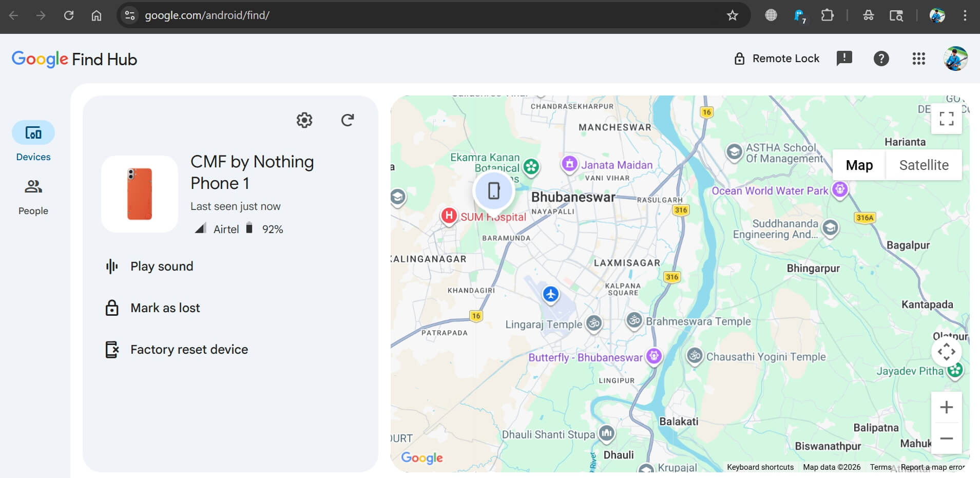Click Dhauli Shanti Stupa marker
Screen dimensions: 980x478
pos(606,433)
